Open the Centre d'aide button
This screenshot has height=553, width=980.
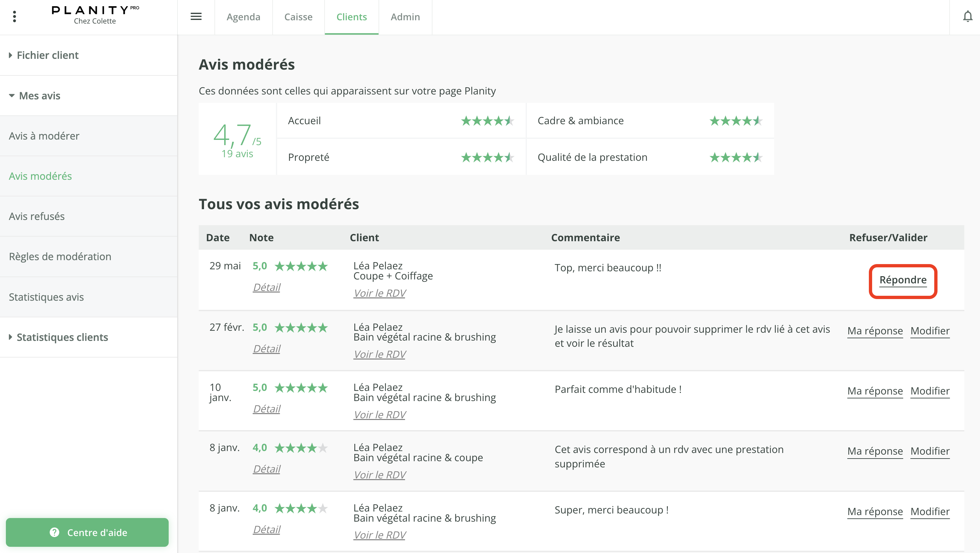click(87, 532)
